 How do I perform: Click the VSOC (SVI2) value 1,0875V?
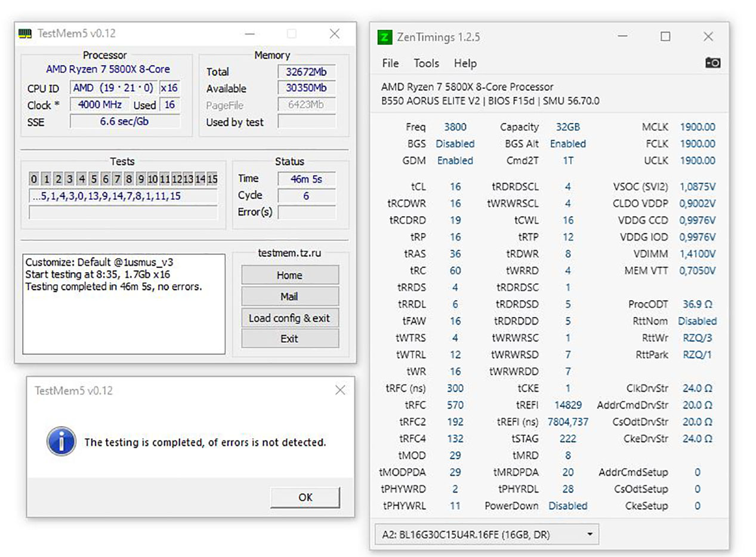[698, 187]
